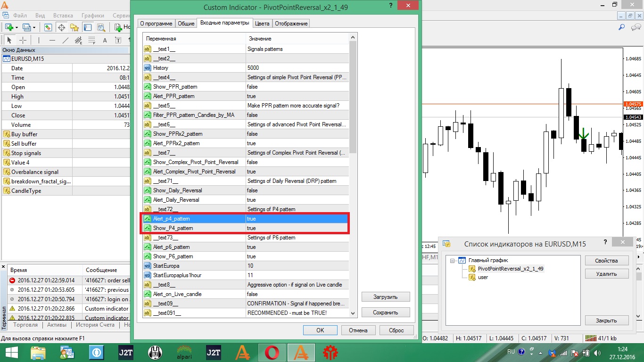Select the Fibonacci retracement tool

[92, 40]
